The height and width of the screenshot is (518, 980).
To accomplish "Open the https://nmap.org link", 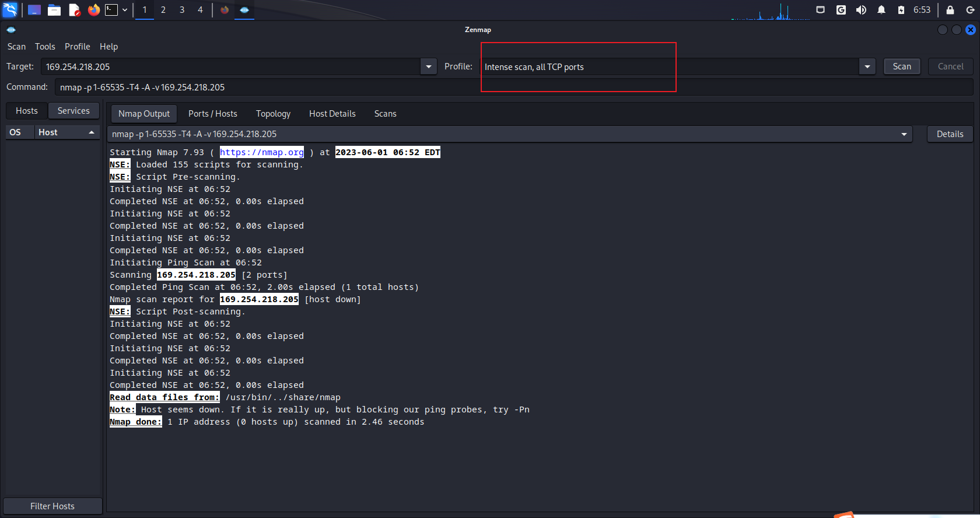I will point(262,152).
